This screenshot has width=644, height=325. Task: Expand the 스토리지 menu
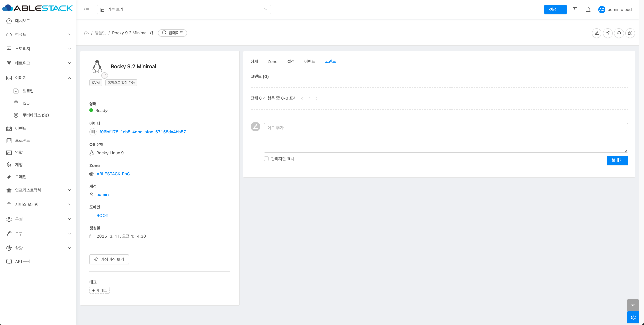tap(38, 49)
